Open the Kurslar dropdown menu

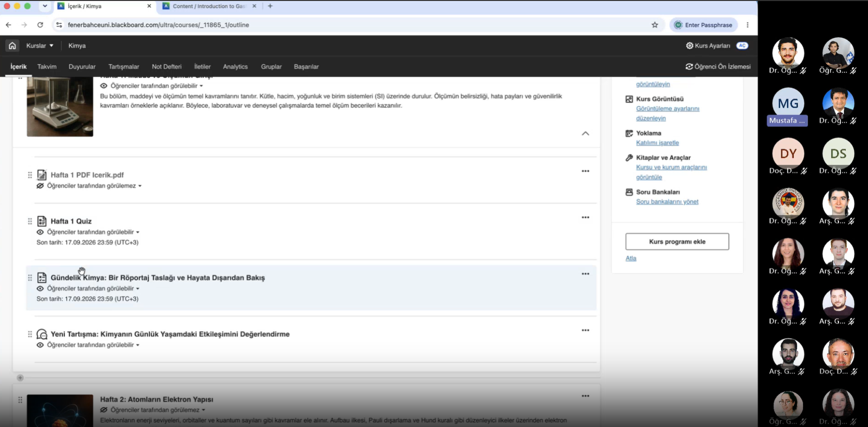point(40,46)
